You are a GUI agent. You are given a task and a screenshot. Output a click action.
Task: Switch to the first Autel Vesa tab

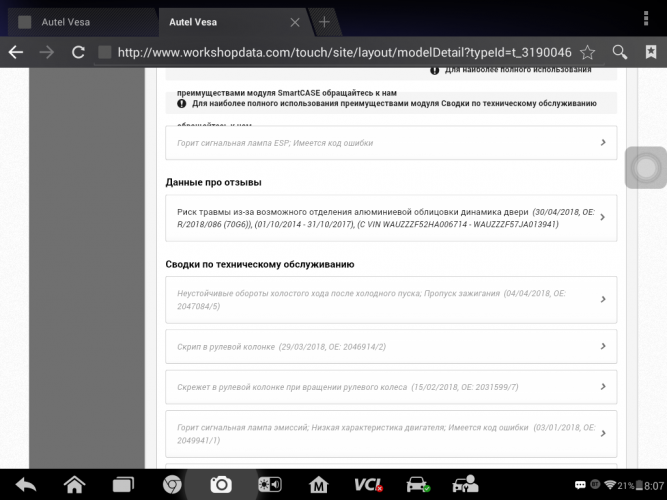point(79,22)
